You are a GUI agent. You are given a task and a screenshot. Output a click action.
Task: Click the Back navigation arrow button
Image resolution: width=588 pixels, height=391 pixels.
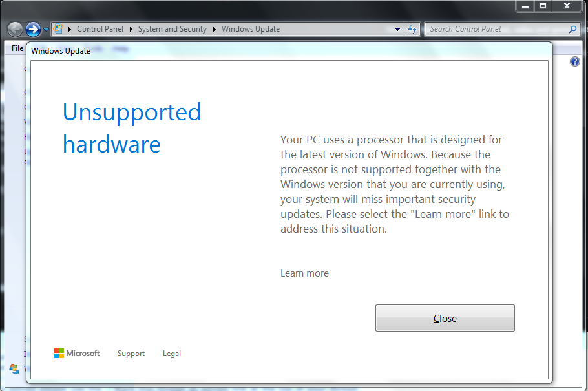point(16,29)
